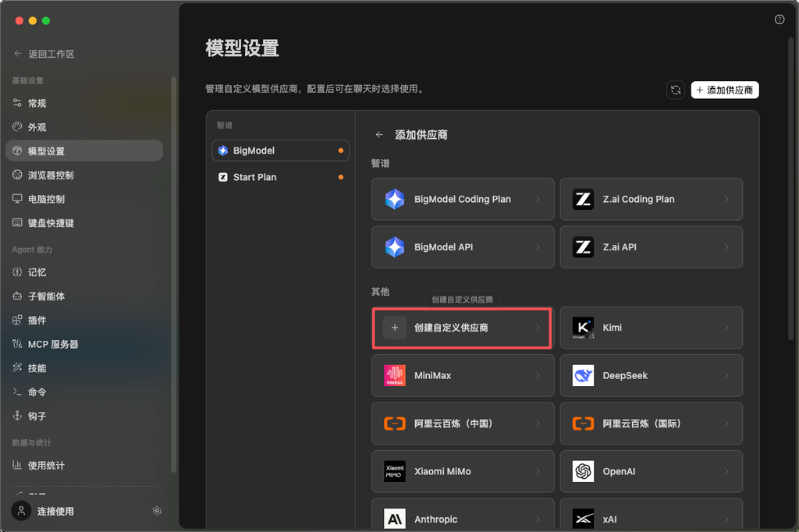
Task: Click the 阿里云百炼（国际）logo icon
Action: [x=583, y=424]
